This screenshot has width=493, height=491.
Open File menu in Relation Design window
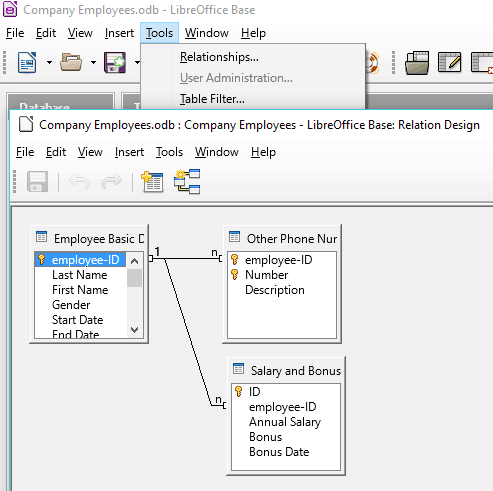point(25,152)
